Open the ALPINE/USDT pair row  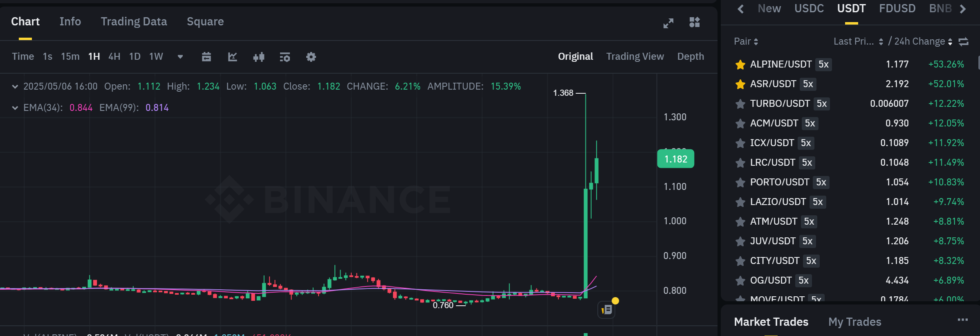point(850,65)
